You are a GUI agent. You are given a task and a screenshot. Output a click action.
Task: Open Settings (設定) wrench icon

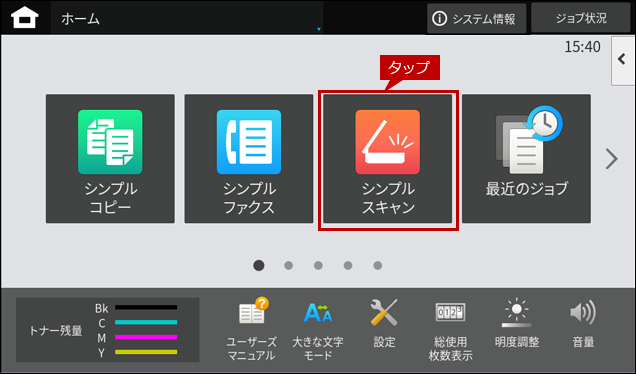tap(384, 323)
